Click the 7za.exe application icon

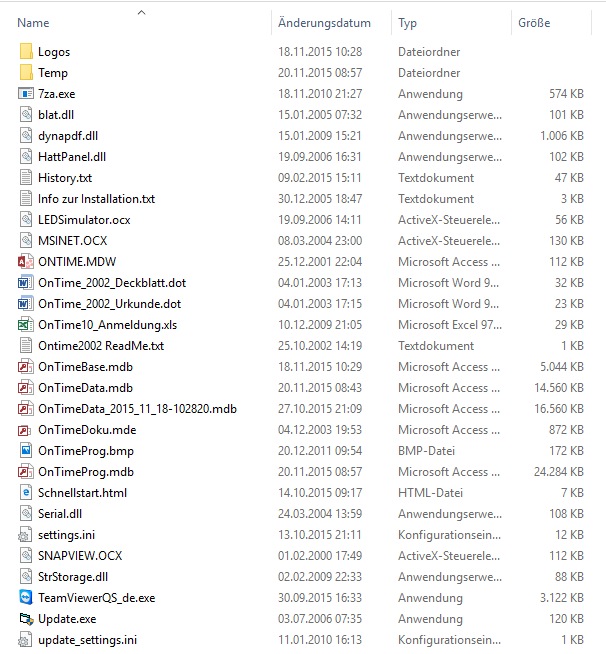point(26,93)
